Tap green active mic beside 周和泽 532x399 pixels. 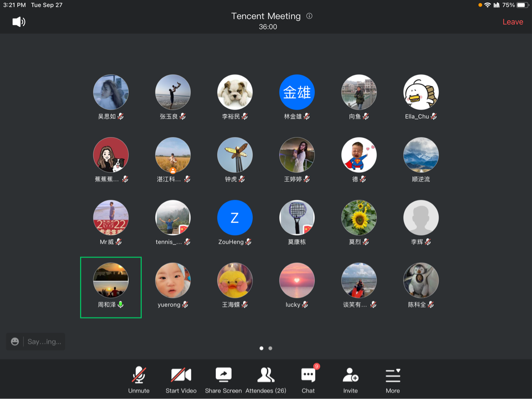(x=121, y=304)
